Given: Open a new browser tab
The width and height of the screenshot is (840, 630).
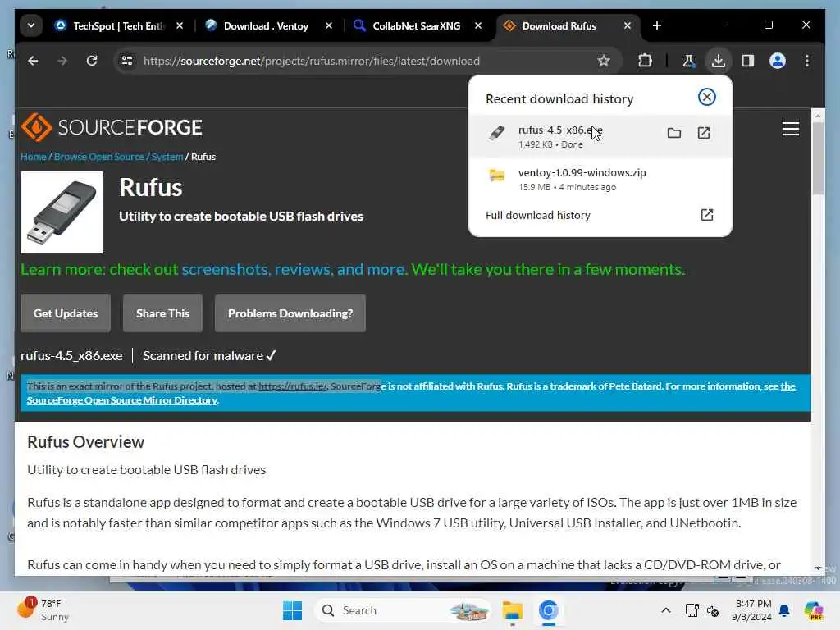Looking at the screenshot, I should click(657, 25).
